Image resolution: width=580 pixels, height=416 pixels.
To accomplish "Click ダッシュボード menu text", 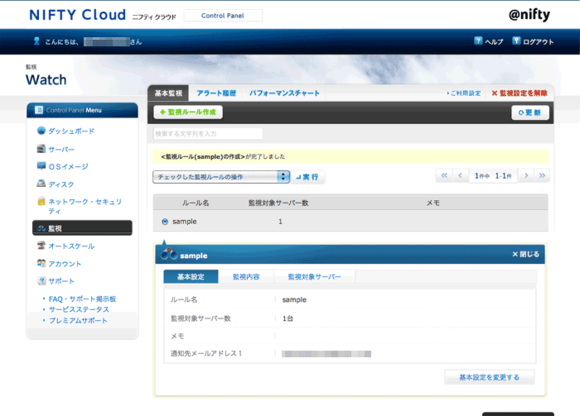I will pyautogui.click(x=71, y=131).
